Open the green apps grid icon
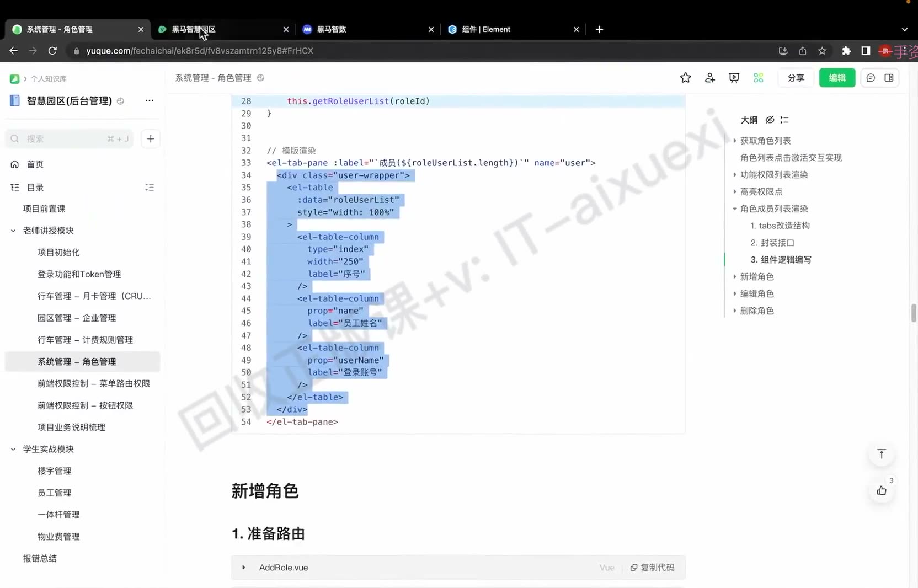Screen dimensions: 918x588 coord(759,78)
